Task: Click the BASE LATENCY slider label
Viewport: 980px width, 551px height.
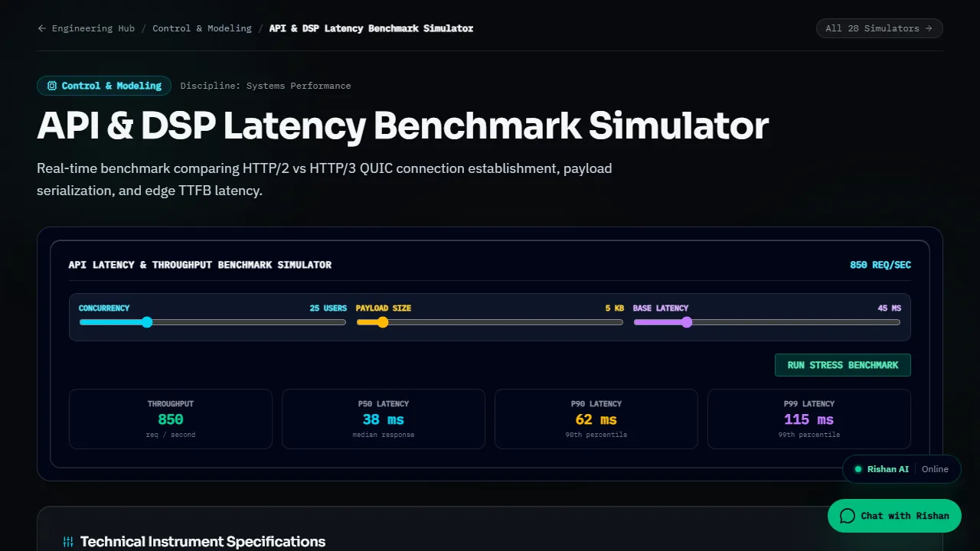Action: tap(661, 308)
